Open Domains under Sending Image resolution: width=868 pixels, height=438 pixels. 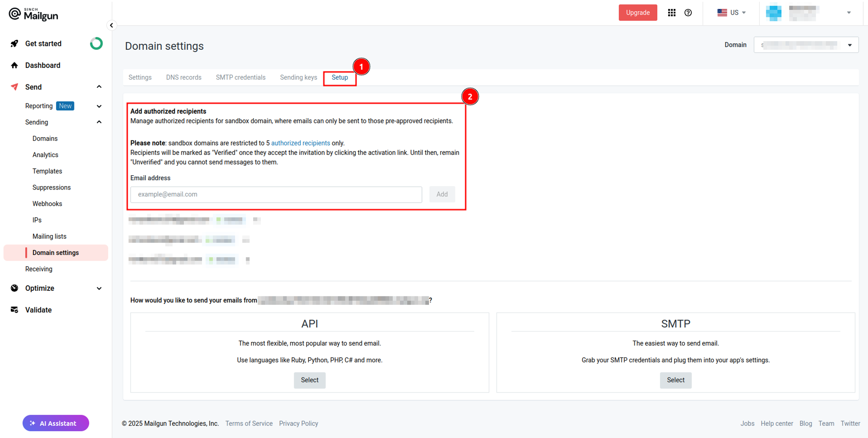pos(45,138)
